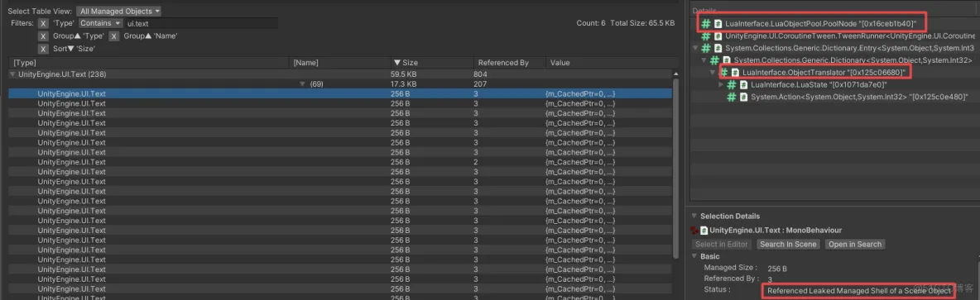
Task: Open the All Managed Objects table view dropdown
Action: (x=118, y=12)
